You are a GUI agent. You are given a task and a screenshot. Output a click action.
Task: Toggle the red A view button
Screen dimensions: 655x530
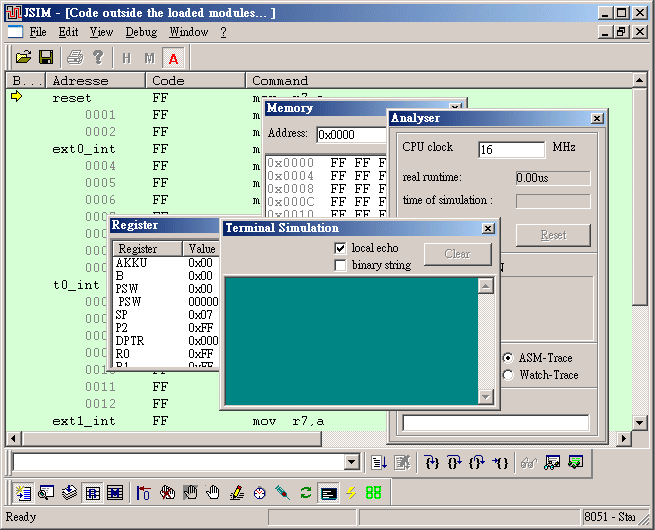click(173, 58)
